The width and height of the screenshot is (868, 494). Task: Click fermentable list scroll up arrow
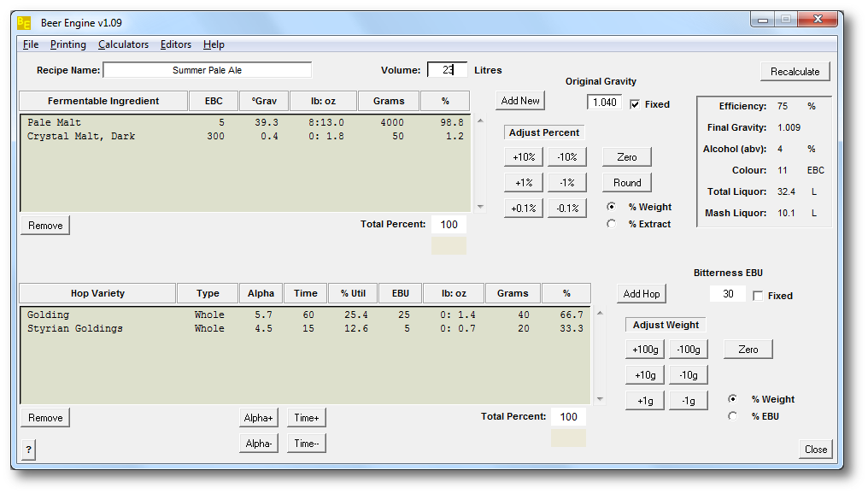tap(480, 121)
